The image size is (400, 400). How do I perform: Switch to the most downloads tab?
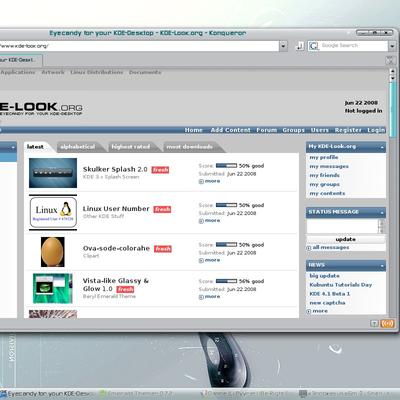[x=189, y=147]
